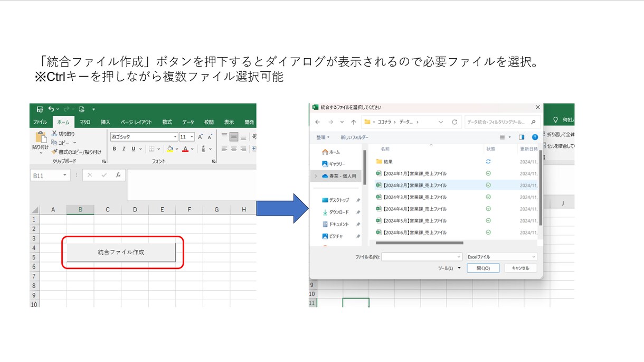
Task: Increase font size with the large A icon
Action: [x=200, y=136]
